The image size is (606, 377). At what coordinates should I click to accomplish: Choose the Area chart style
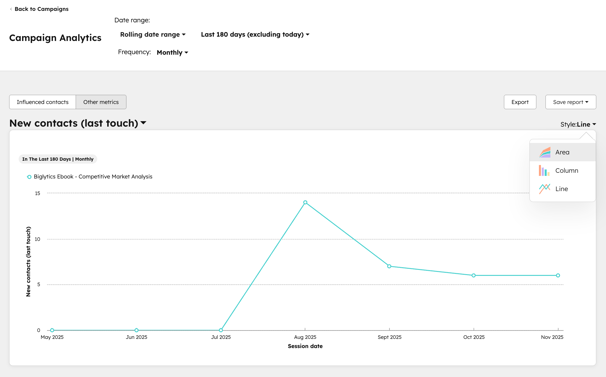pos(562,152)
